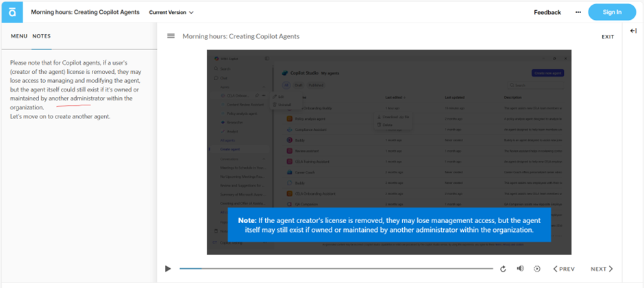Click the QA Companion row in the slide
Image resolution: width=644 pixels, height=288 pixels.
click(x=425, y=205)
